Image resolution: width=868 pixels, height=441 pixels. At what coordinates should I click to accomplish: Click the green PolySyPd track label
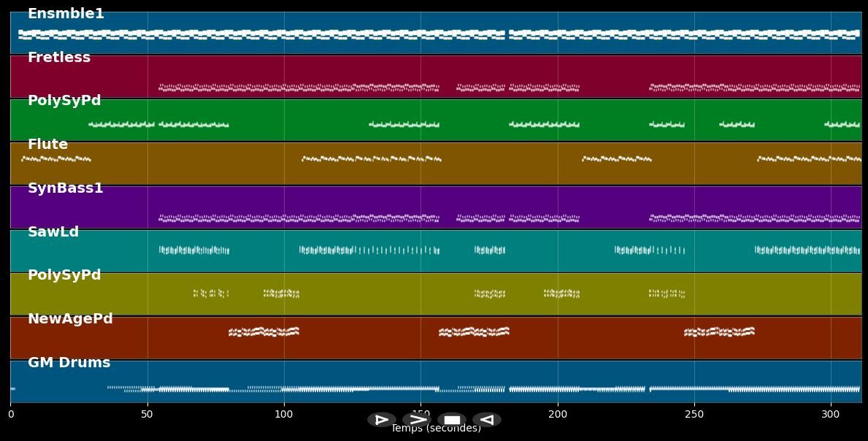[64, 101]
